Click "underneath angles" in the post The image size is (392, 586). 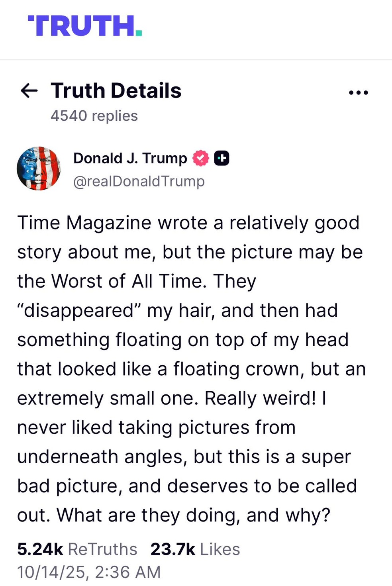click(x=102, y=457)
